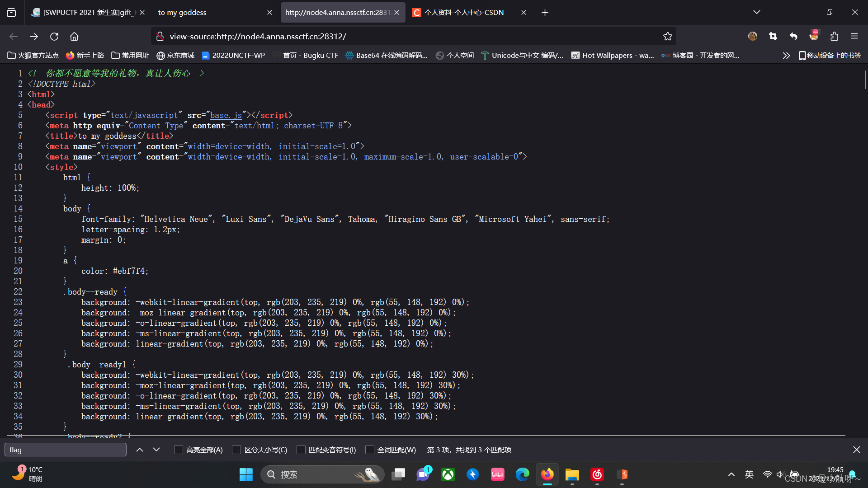Click the profile avatar in the toolbar
This screenshot has width=868, height=488.
pos(752,36)
